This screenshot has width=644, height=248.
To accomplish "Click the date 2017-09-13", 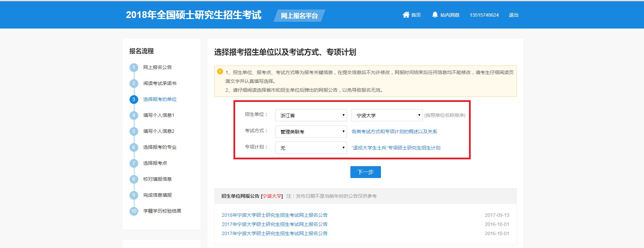I will [x=497, y=215].
